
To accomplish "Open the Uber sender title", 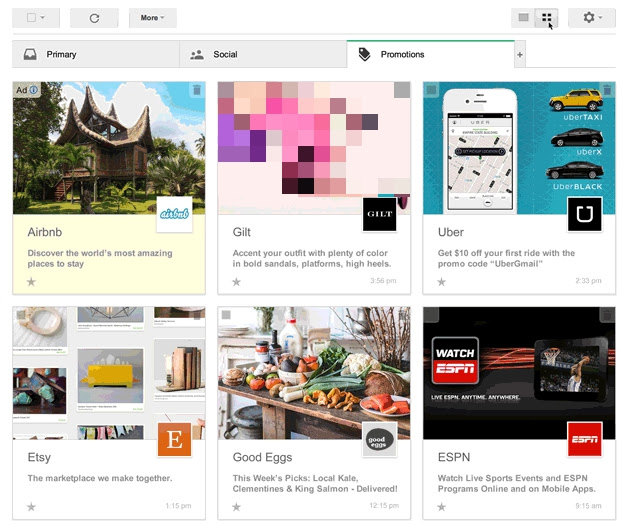I will tap(451, 232).
